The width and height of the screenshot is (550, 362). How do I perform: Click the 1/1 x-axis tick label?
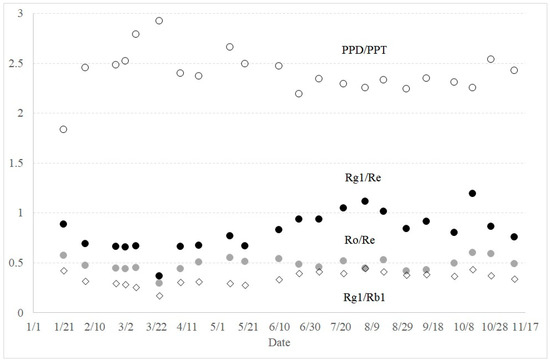pyautogui.click(x=33, y=327)
